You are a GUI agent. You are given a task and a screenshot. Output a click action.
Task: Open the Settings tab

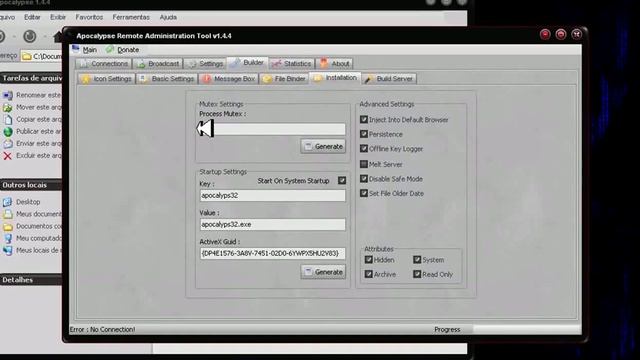(205, 64)
